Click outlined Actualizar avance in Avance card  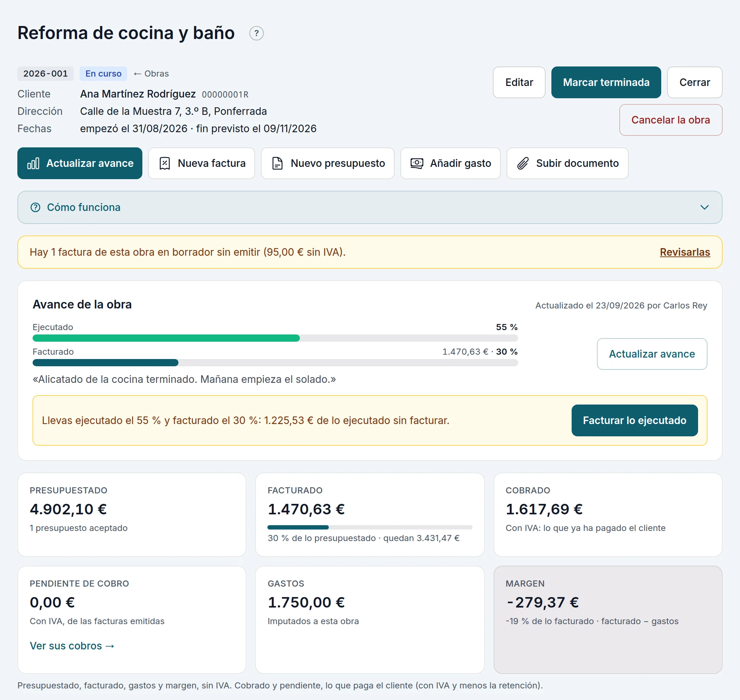(x=651, y=354)
